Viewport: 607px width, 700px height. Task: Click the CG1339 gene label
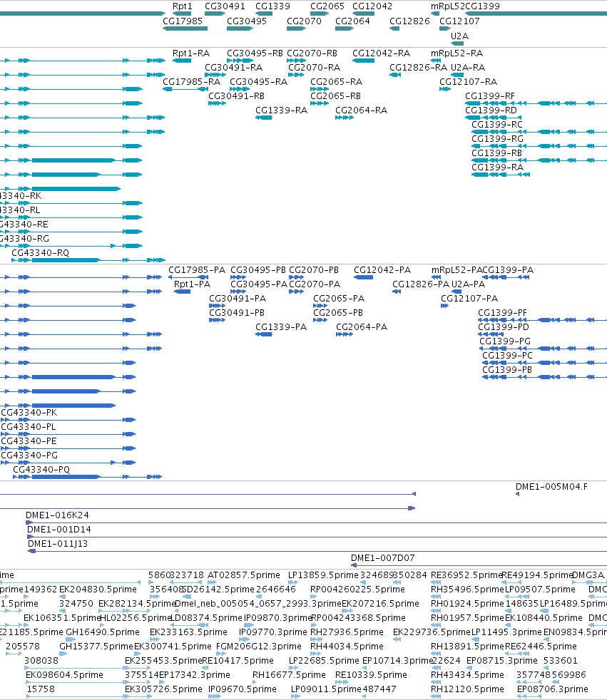tap(272, 6)
